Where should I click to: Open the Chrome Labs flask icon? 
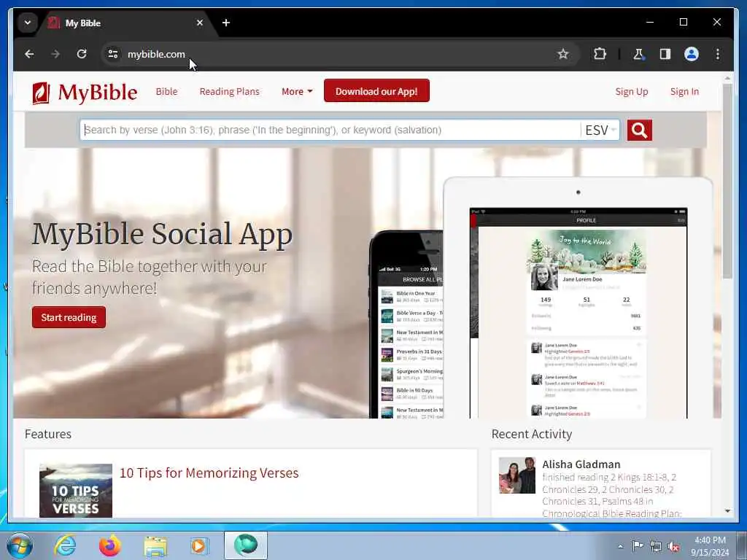click(x=638, y=54)
